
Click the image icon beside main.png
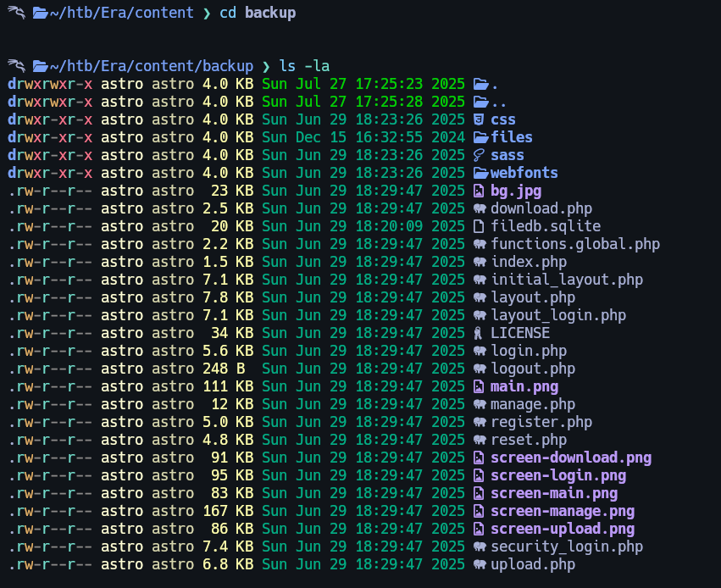tap(479, 387)
